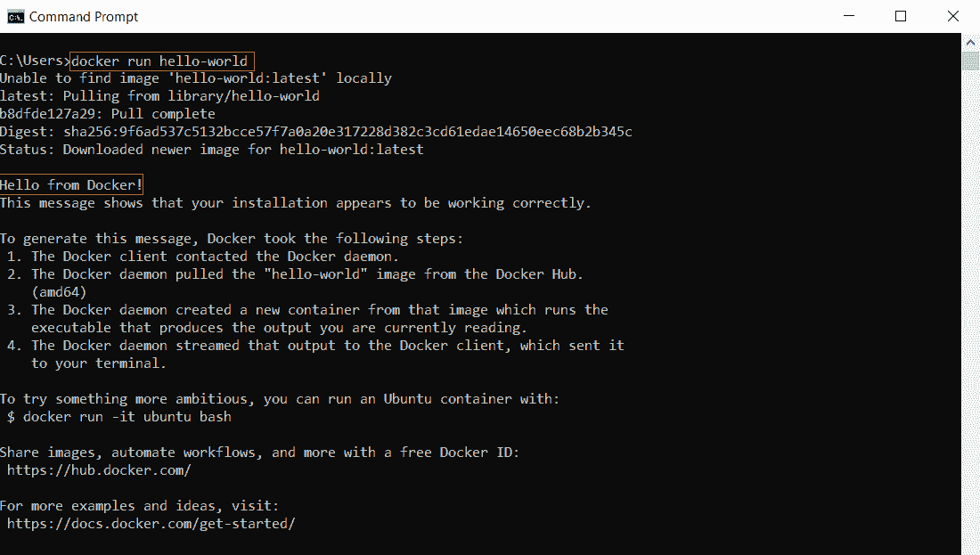Click the C:\Users> prompt text
980x555 pixels.
click(x=35, y=61)
